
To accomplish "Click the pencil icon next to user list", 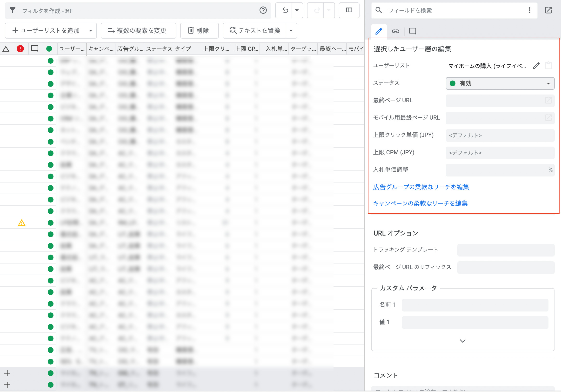I will click(x=536, y=66).
